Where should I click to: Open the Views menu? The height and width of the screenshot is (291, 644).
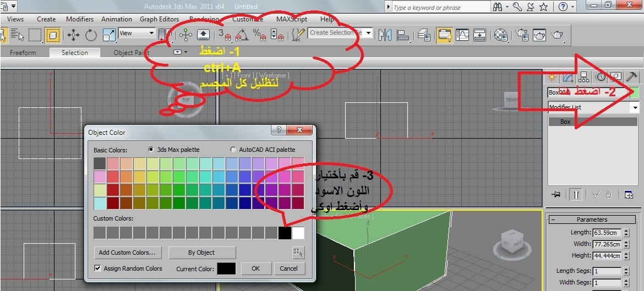tap(15, 19)
